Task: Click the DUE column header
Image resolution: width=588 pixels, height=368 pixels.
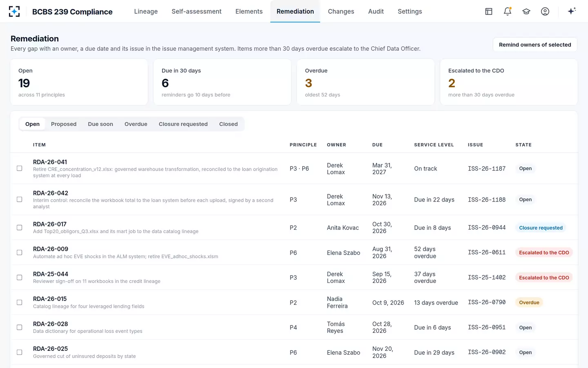Action: point(377,145)
